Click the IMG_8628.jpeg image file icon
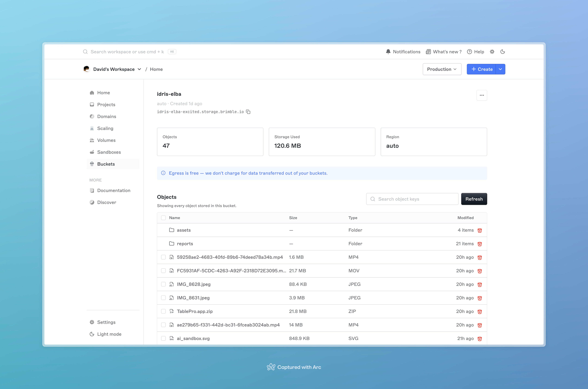The image size is (588, 389). click(171, 284)
